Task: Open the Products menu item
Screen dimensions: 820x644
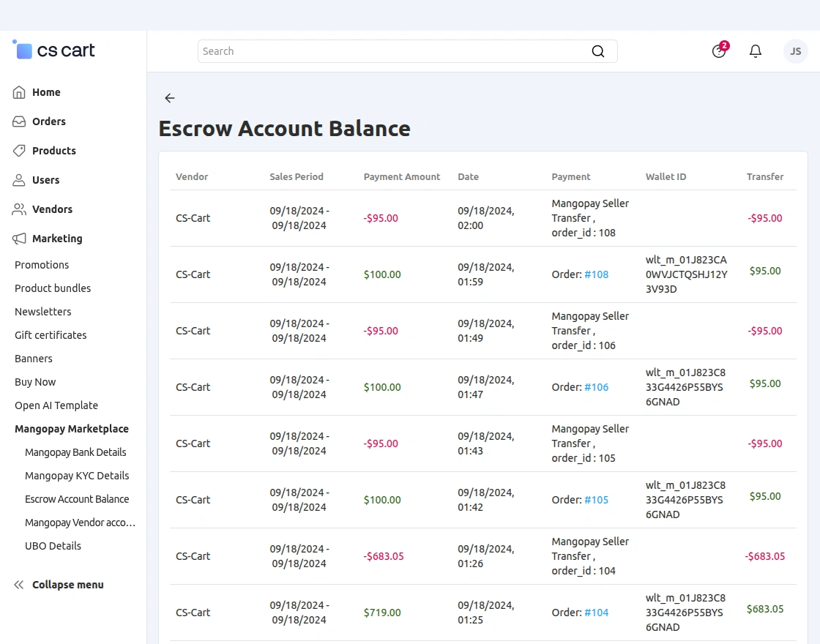Action: click(54, 151)
